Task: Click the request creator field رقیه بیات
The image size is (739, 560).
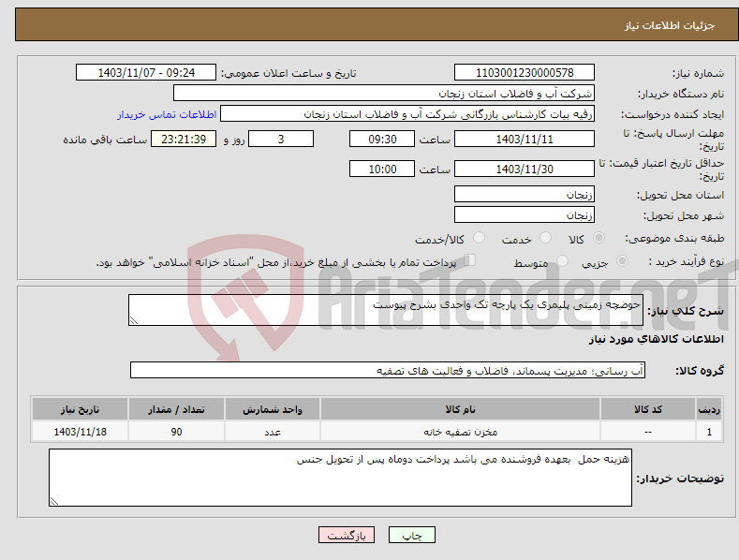Action: 407,114
